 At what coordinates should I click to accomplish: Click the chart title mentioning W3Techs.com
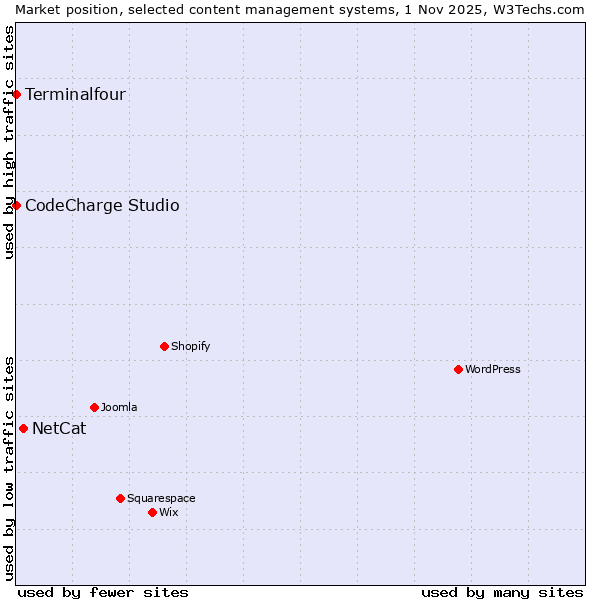pyautogui.click(x=300, y=9)
